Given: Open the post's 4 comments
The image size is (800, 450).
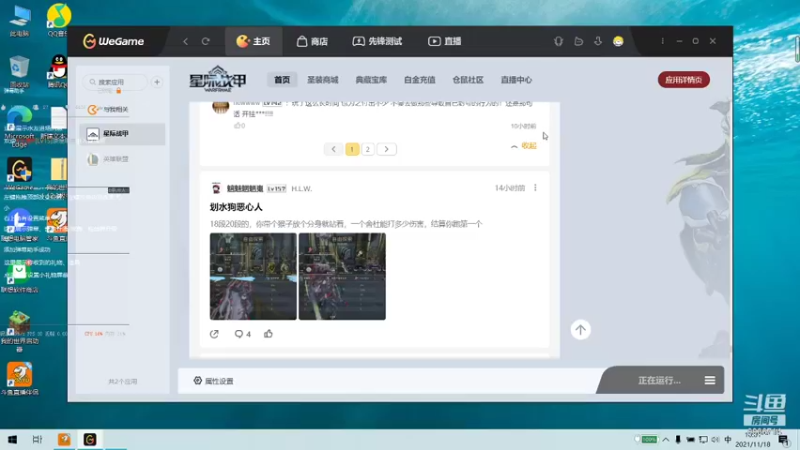Looking at the screenshot, I should click(x=242, y=334).
